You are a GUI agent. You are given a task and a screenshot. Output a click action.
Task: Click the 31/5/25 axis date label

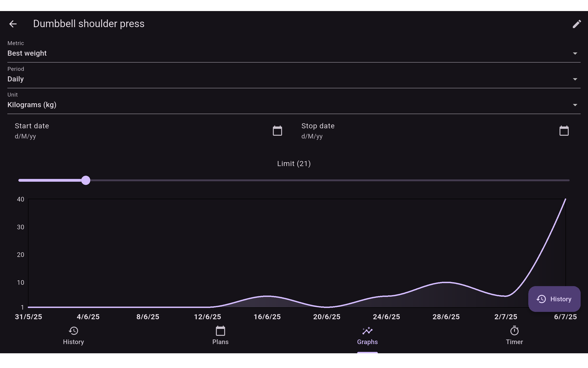(x=28, y=317)
